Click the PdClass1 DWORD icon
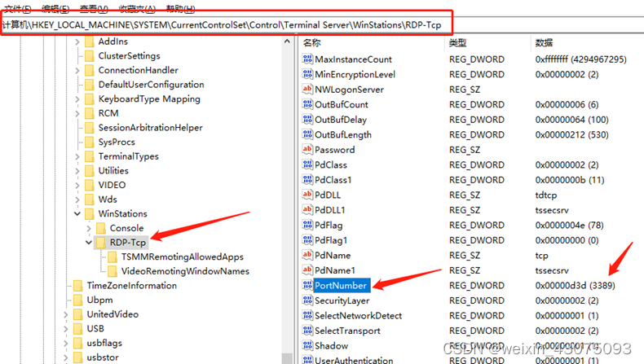 click(x=307, y=179)
